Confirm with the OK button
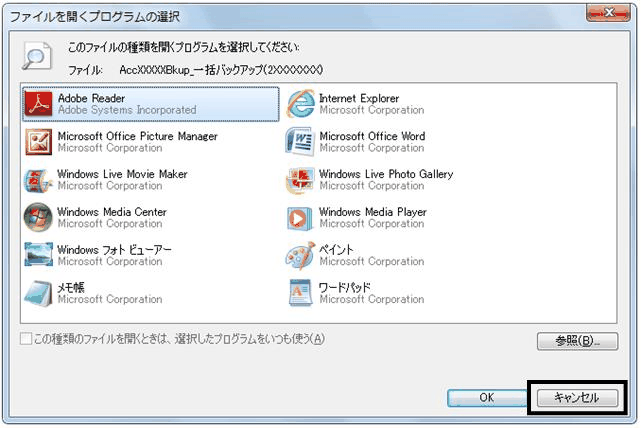The height and width of the screenshot is (428, 642). click(x=487, y=398)
